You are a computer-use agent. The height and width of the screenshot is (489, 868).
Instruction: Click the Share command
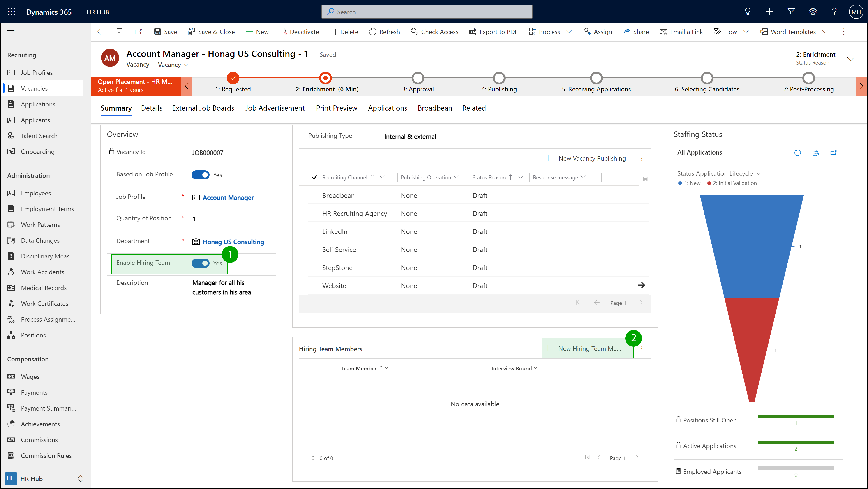[636, 32]
